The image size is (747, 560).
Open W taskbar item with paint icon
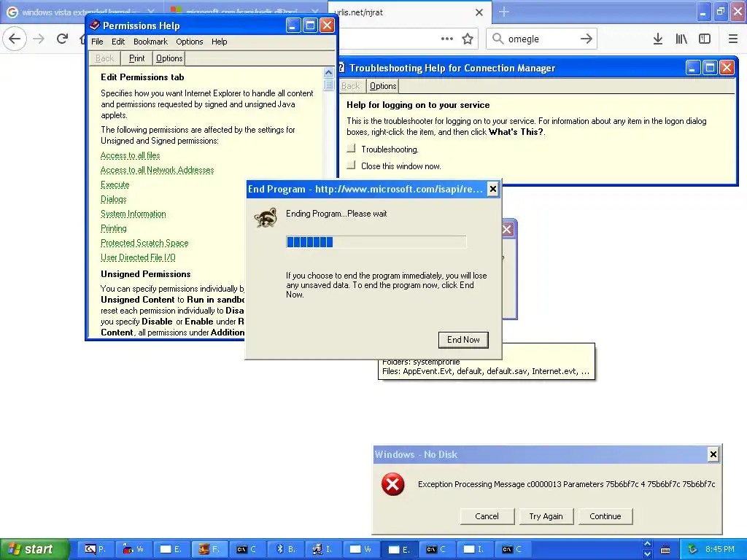click(x=133, y=549)
